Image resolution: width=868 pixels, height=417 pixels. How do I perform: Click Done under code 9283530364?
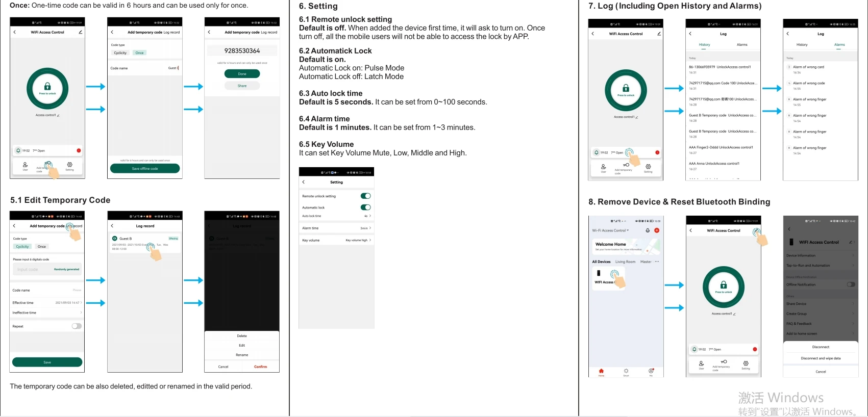tap(242, 74)
